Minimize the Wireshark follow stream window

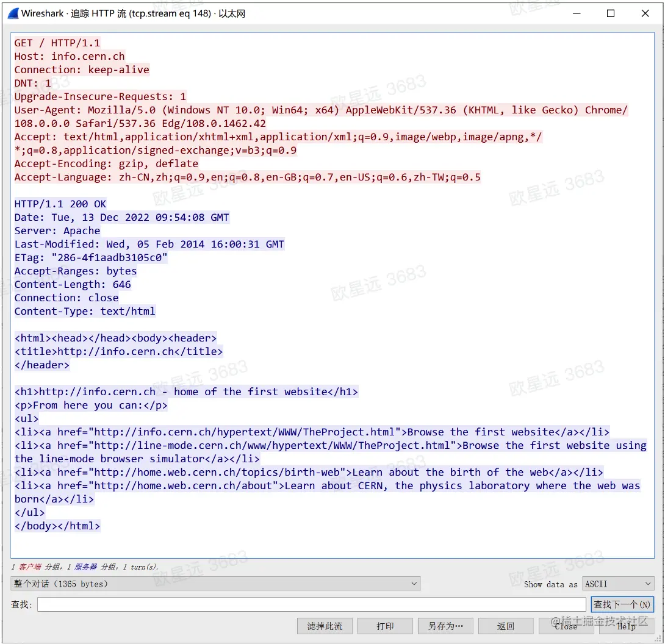577,13
